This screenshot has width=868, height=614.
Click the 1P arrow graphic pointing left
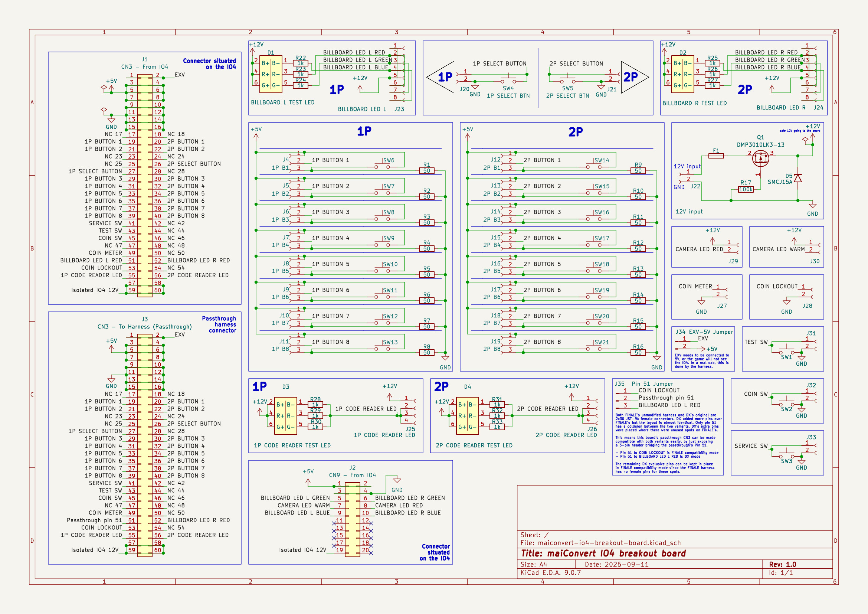(440, 77)
